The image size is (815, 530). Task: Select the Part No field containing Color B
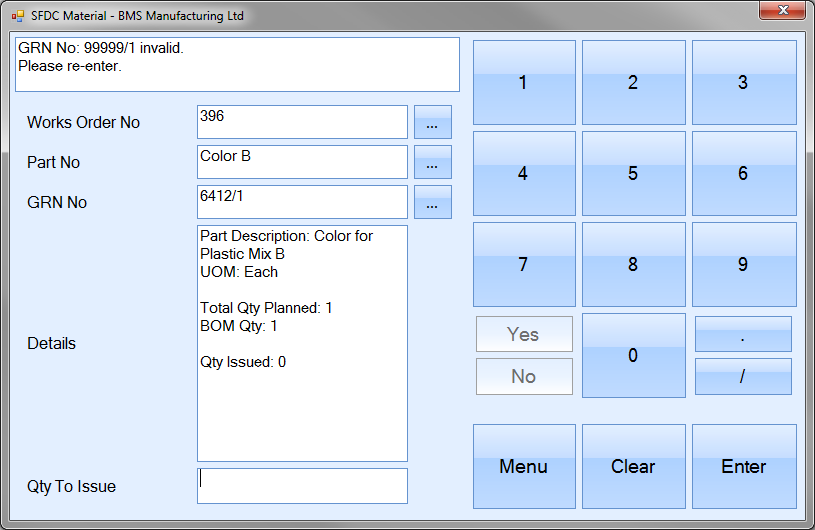coord(302,162)
